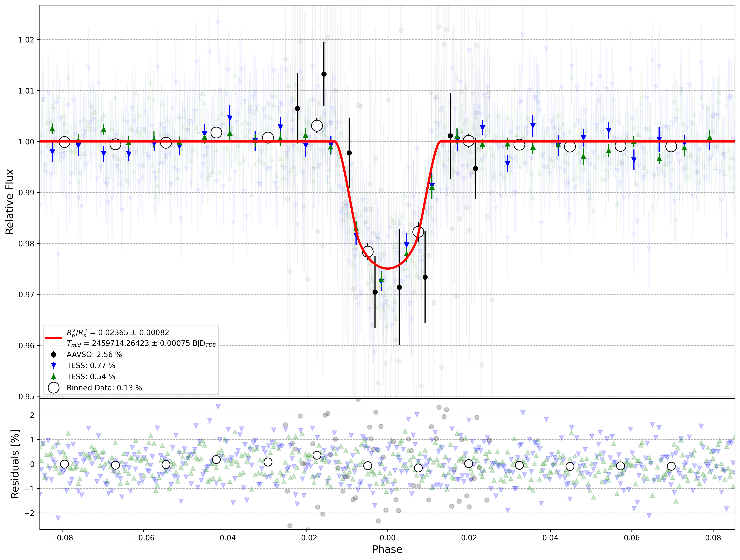Click the "0.04" phase axis tick label

click(x=550, y=538)
